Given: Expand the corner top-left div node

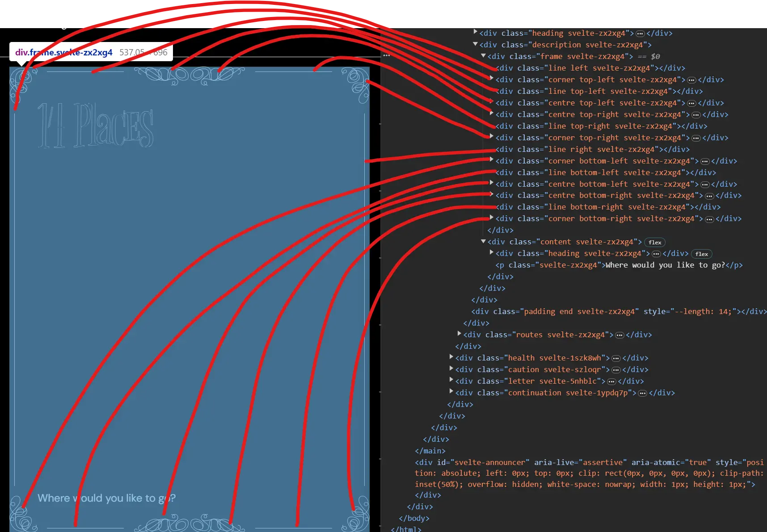Looking at the screenshot, I should point(492,79).
